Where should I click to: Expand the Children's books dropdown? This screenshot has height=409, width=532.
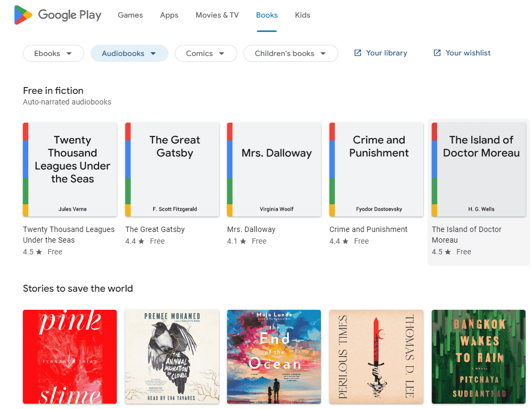point(291,53)
